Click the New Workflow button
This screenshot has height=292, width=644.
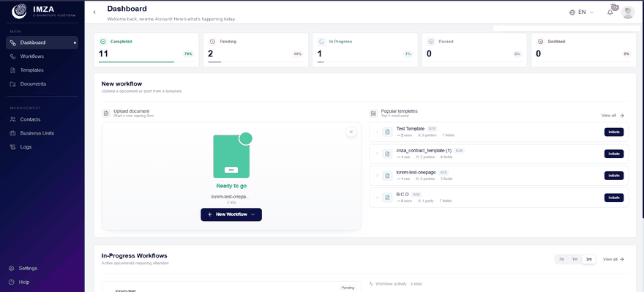click(x=231, y=214)
